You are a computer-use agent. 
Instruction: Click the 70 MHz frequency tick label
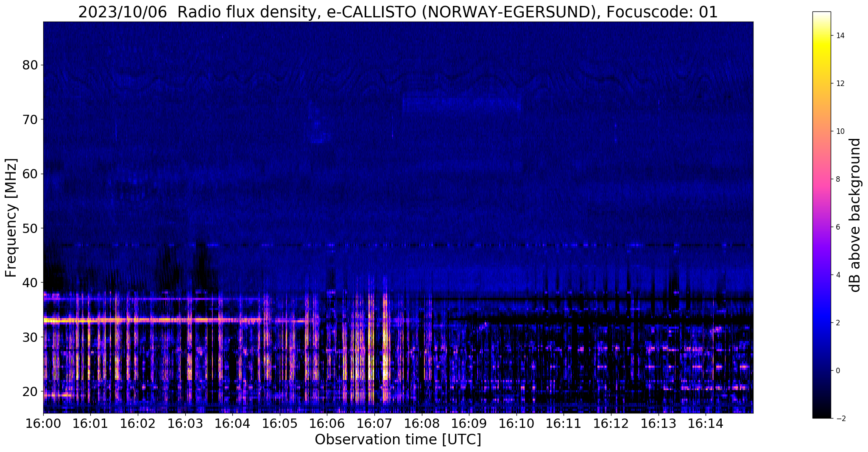[30, 119]
